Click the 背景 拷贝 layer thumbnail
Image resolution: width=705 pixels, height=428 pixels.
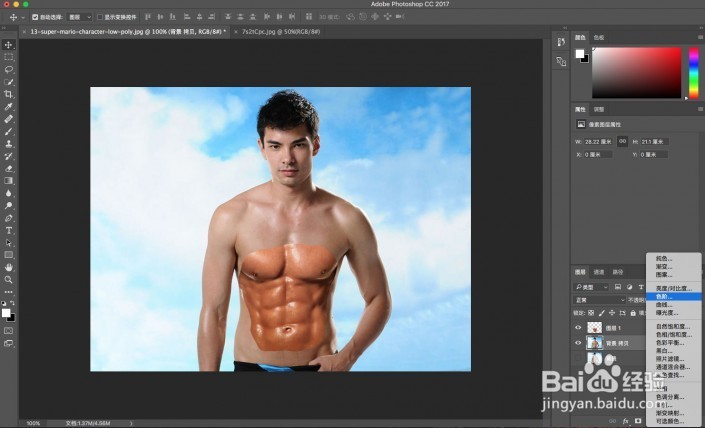pyautogui.click(x=594, y=343)
